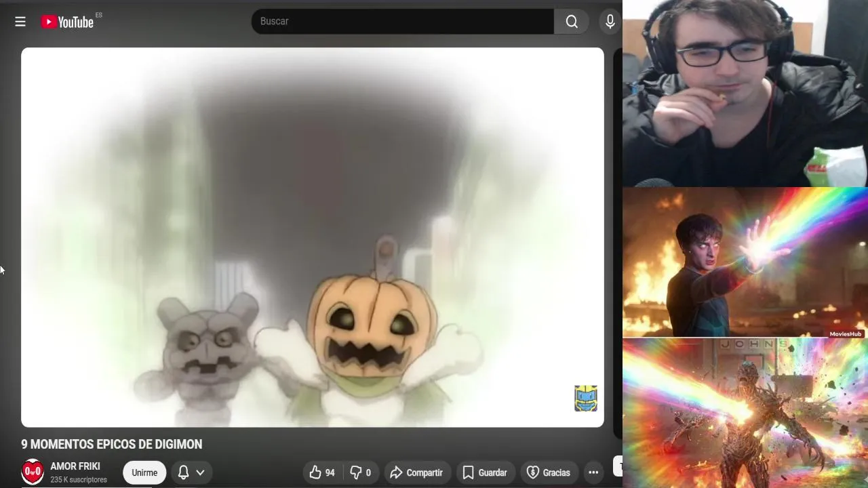
Task: Click the MoviesHub wizard image thumbnail
Action: [745, 262]
